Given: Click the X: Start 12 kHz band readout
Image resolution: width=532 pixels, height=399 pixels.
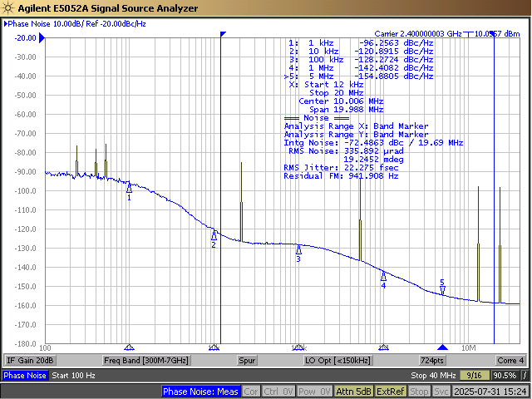Looking at the screenshot, I should coord(326,85).
